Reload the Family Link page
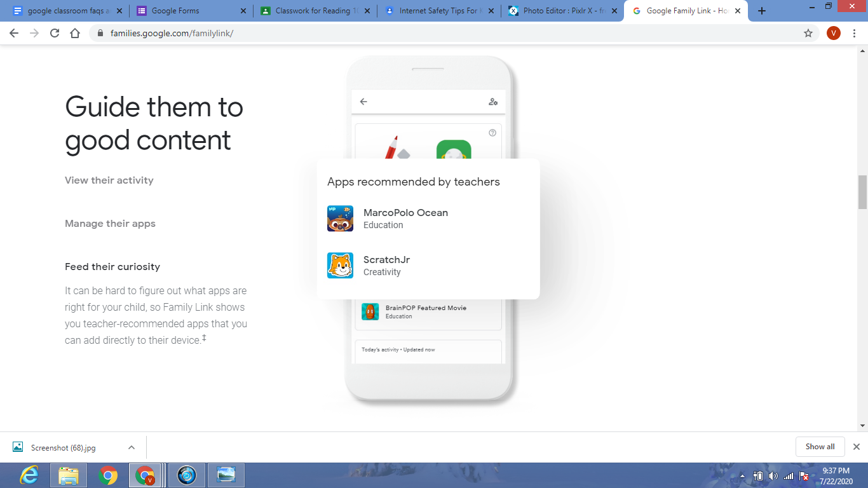The width and height of the screenshot is (868, 488). [x=55, y=33]
